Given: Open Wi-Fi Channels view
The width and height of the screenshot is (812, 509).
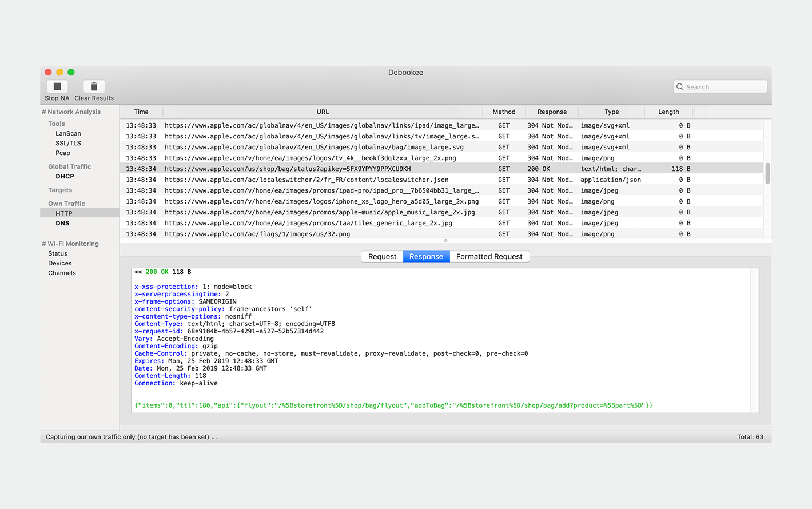Looking at the screenshot, I should tap(62, 273).
